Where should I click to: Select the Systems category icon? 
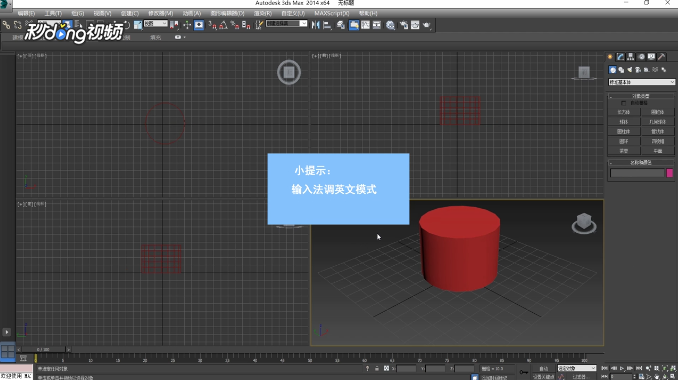tap(664, 70)
